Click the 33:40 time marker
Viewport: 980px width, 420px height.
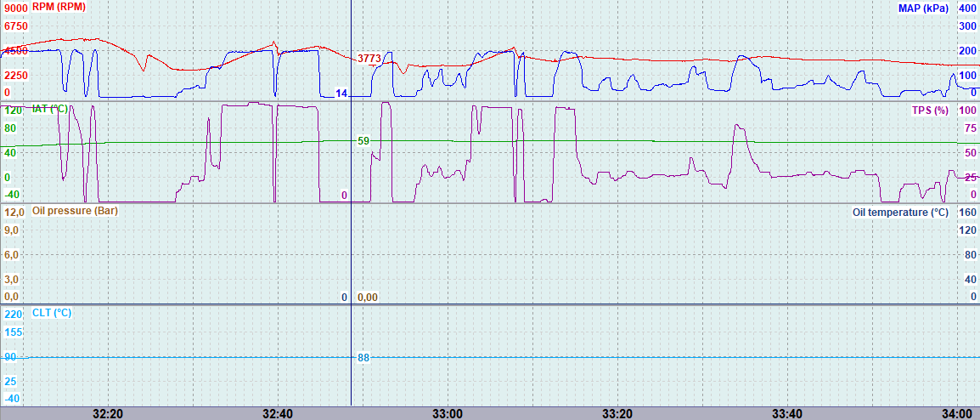coord(787,413)
